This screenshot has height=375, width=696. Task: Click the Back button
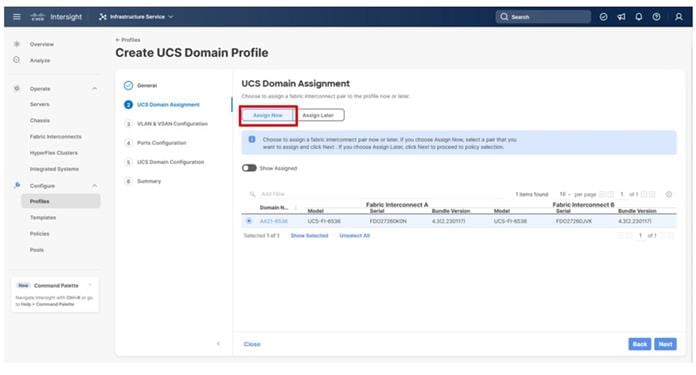(639, 344)
